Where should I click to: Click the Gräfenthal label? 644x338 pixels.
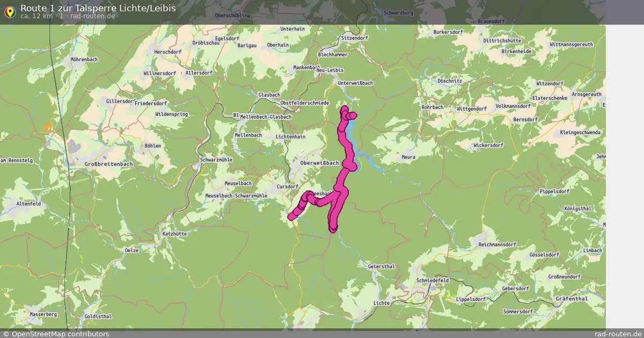tap(572, 299)
